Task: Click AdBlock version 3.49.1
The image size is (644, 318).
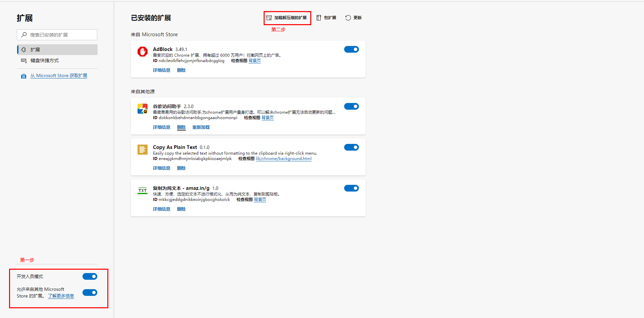Action: pos(181,49)
